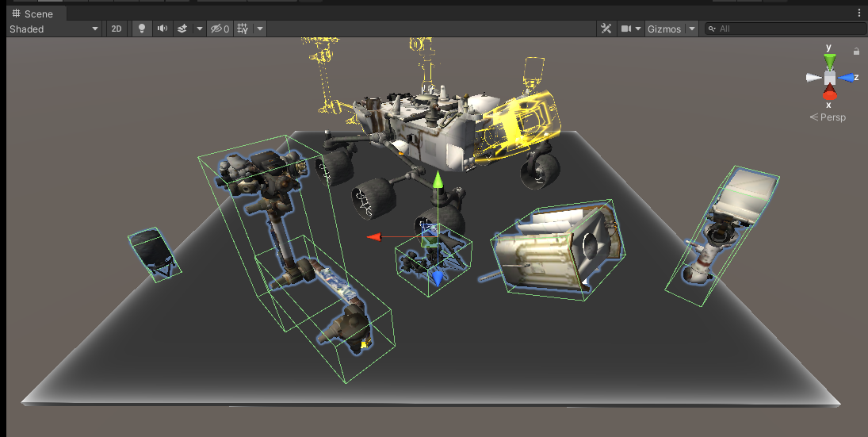Click the white left cone on orientation gizmo
The image size is (868, 437).
coord(814,78)
